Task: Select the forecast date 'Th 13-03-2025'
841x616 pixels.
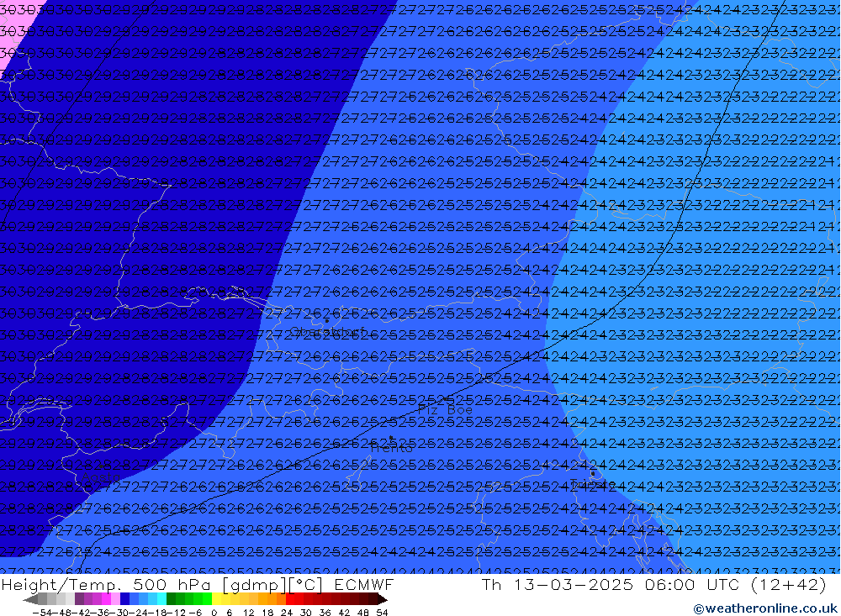Action: pyautogui.click(x=558, y=584)
